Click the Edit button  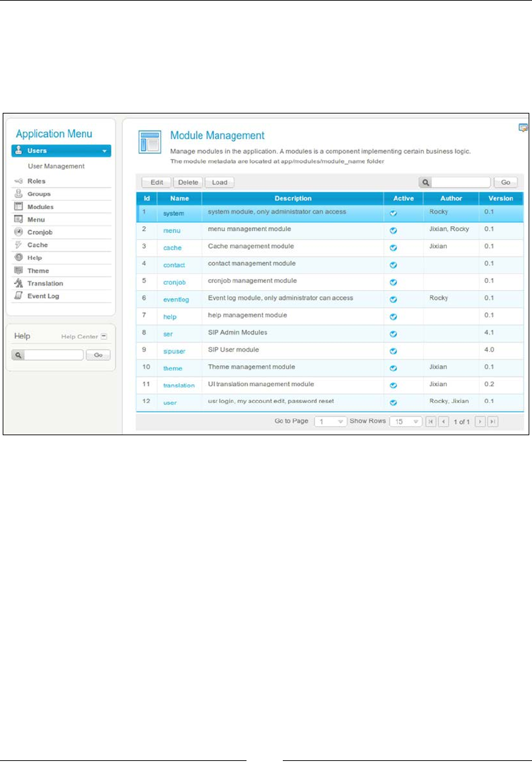157,183
